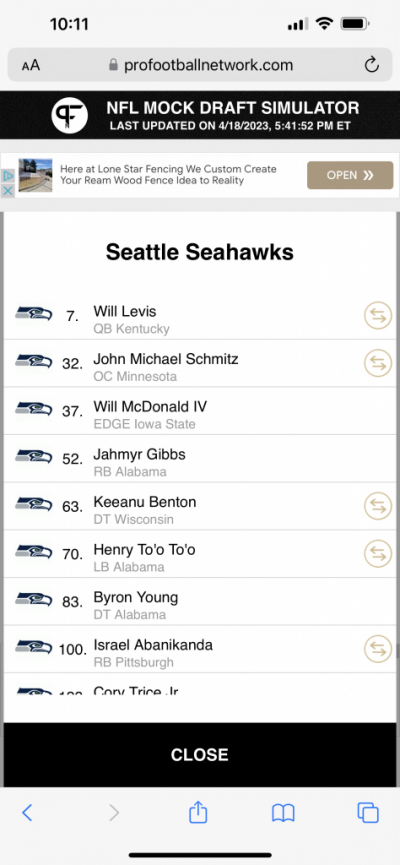
Task: Tap the Pro Football Network logo
Action: [70, 115]
